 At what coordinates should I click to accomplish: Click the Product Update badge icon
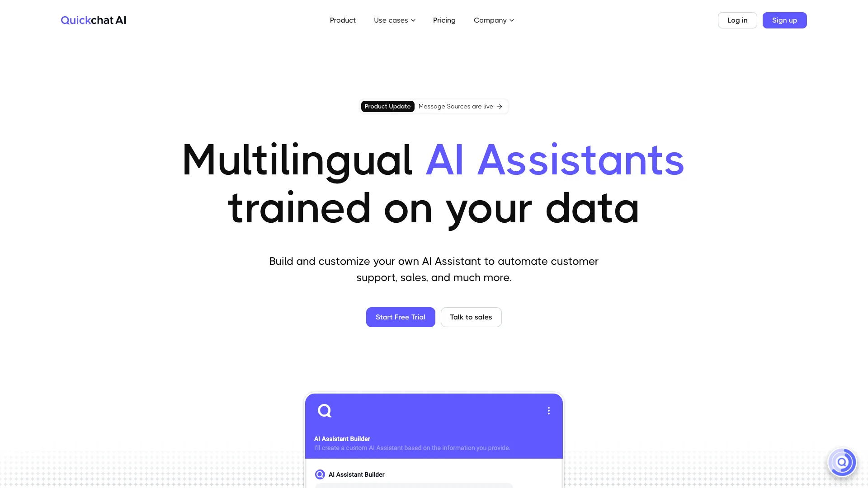pyautogui.click(x=387, y=106)
